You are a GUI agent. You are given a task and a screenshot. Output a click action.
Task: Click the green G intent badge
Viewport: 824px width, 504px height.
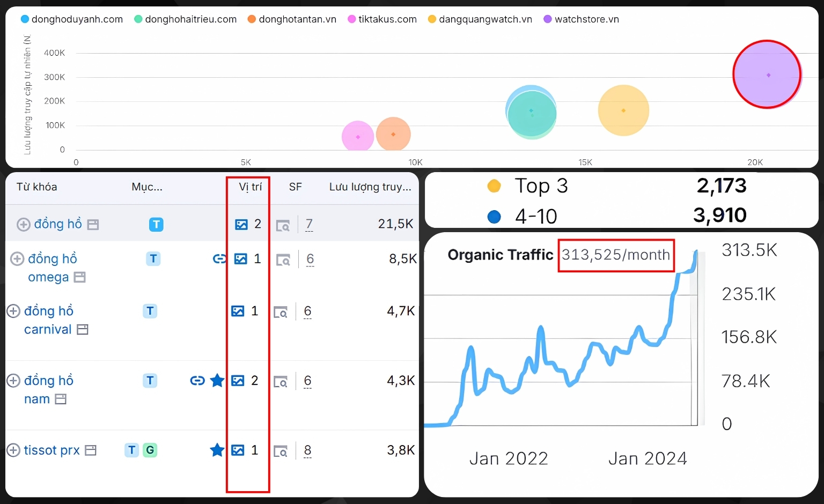click(150, 450)
